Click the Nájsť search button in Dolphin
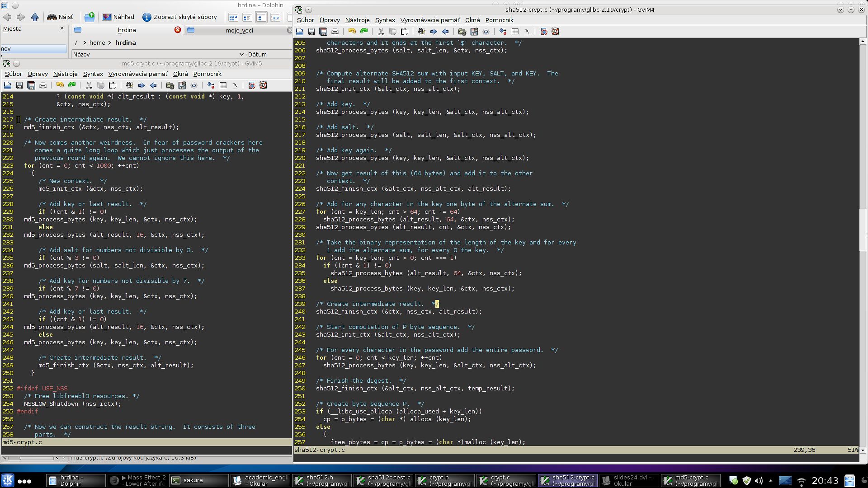 60,17
